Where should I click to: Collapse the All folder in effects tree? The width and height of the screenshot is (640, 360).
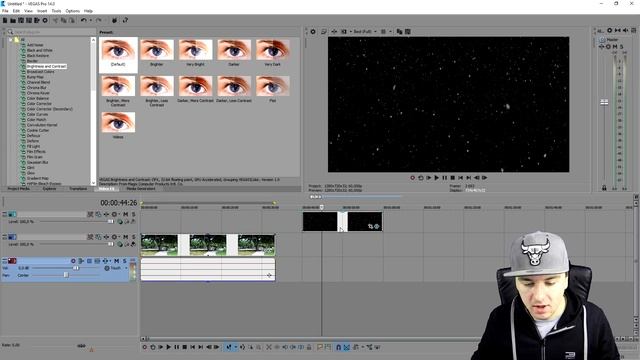point(11,40)
